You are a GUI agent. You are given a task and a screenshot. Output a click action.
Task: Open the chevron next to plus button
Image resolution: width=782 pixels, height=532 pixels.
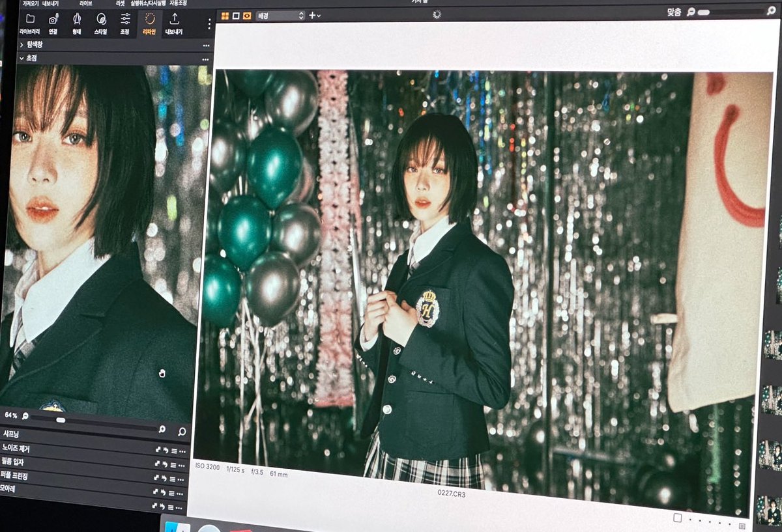pyautogui.click(x=319, y=16)
